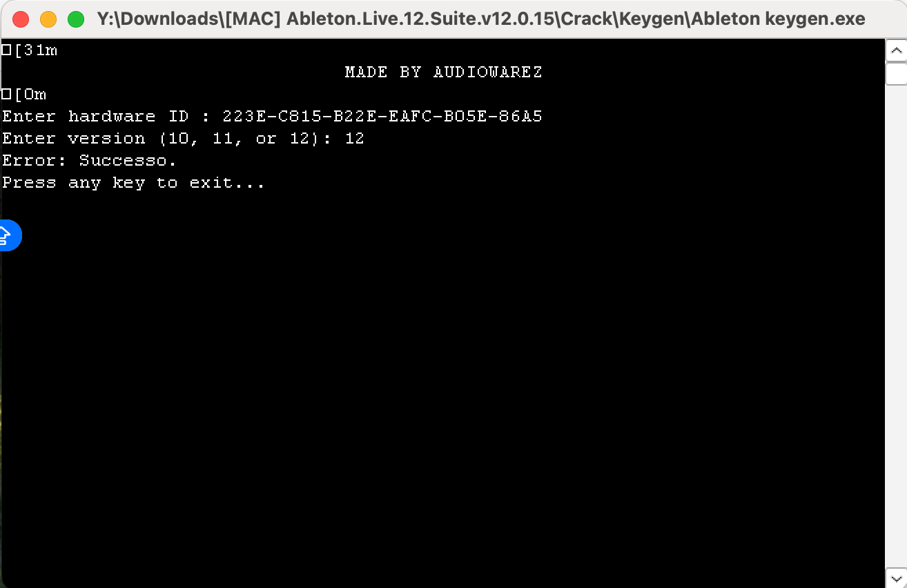Click 'Press any key to exit...' prompt

[133, 183]
